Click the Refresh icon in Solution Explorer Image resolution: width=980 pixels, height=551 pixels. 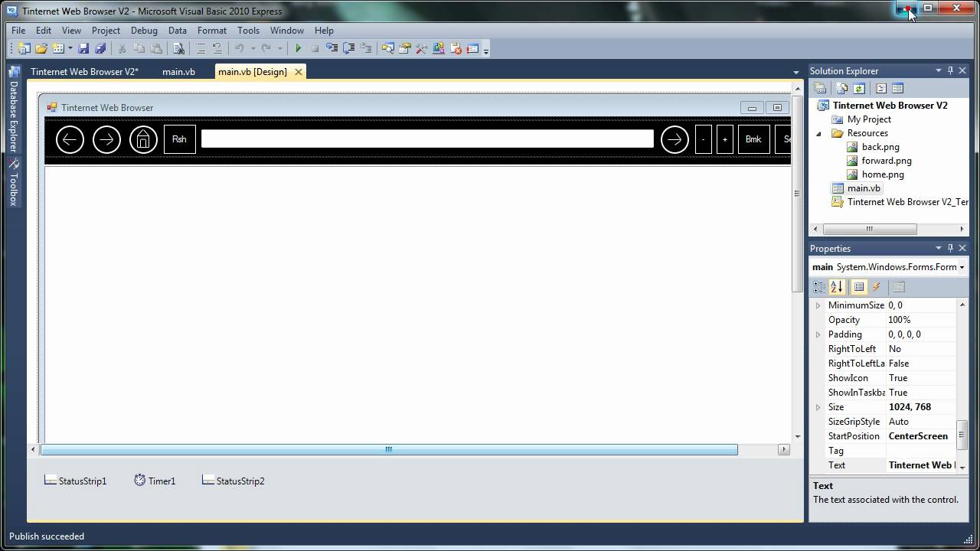(x=859, y=88)
